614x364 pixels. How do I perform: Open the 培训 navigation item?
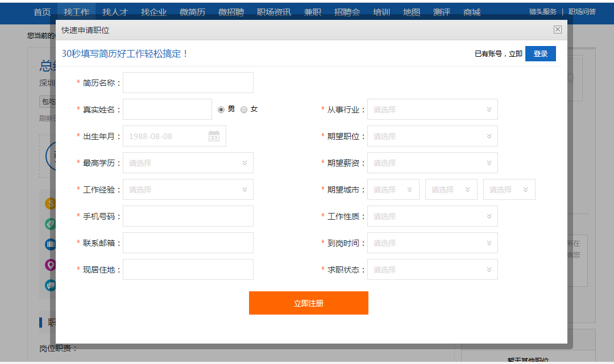(381, 12)
